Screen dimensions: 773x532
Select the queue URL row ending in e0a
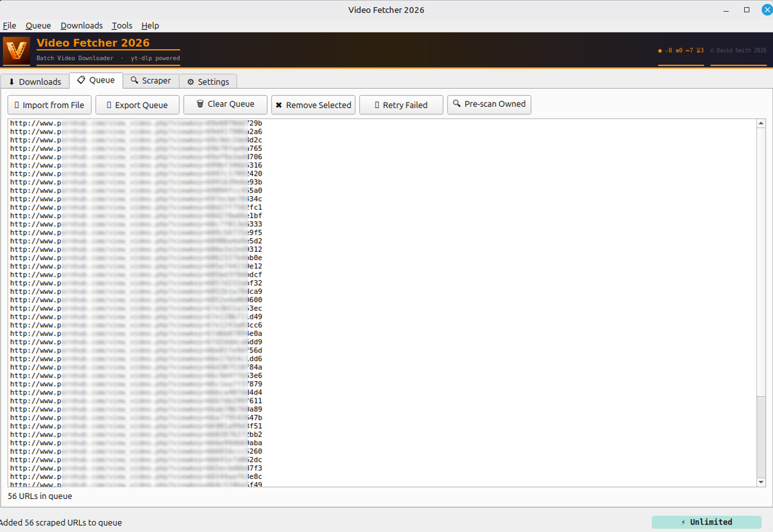(136, 333)
